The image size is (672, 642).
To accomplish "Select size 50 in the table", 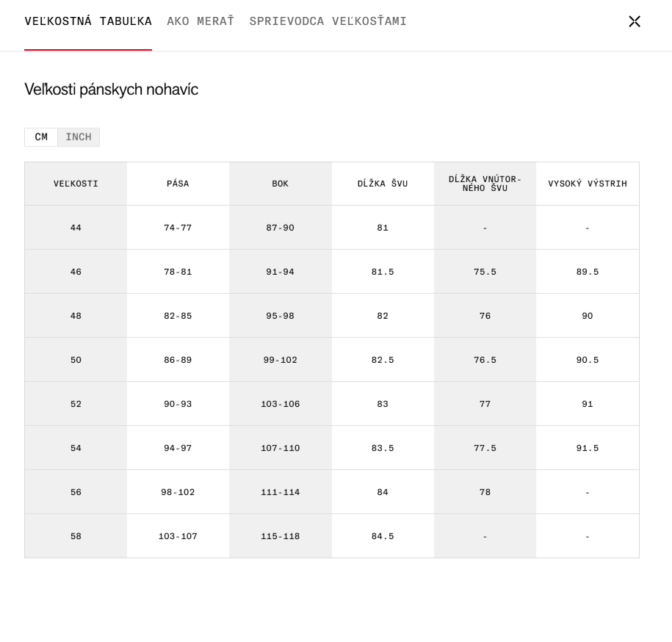I will click(x=76, y=360).
